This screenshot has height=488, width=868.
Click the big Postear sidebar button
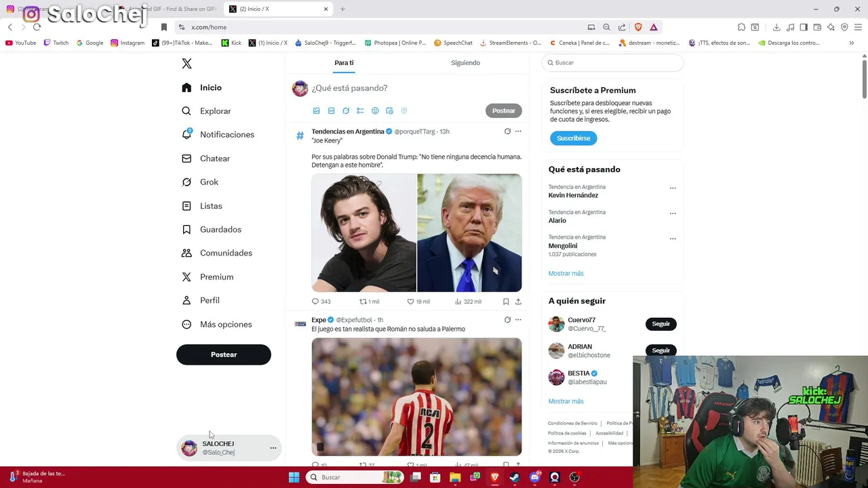(224, 354)
